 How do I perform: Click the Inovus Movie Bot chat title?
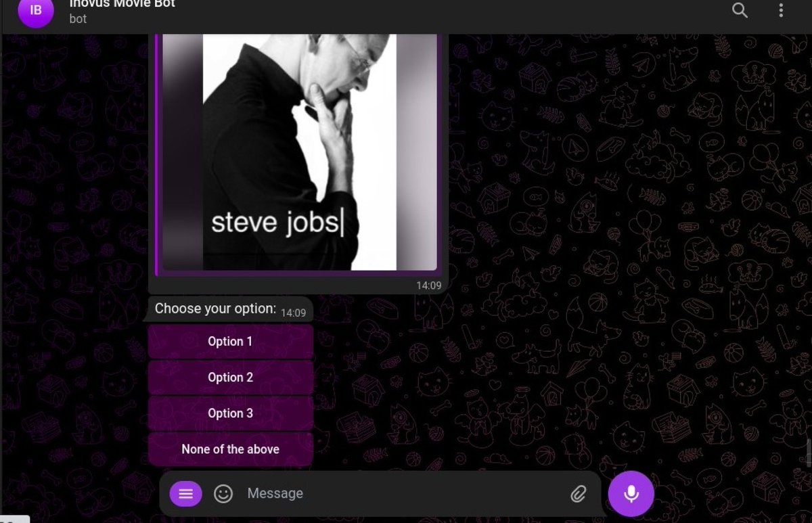[122, 4]
